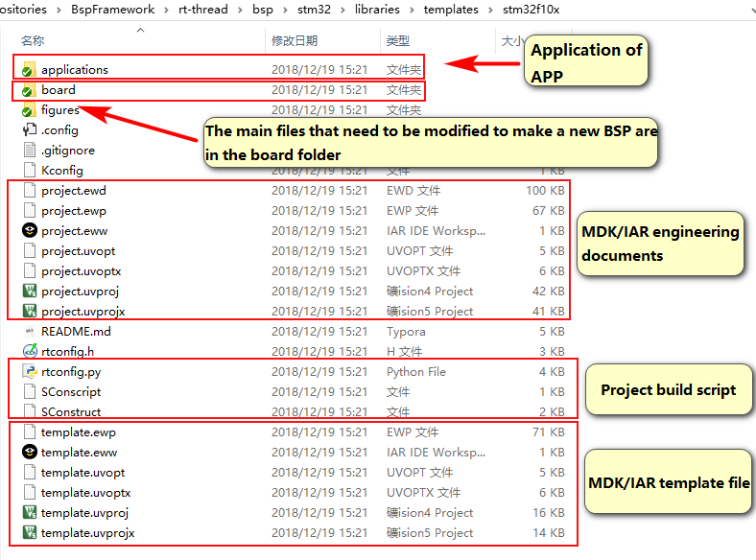Click the applications folder icon
This screenshot has width=756, height=560.
(29, 70)
